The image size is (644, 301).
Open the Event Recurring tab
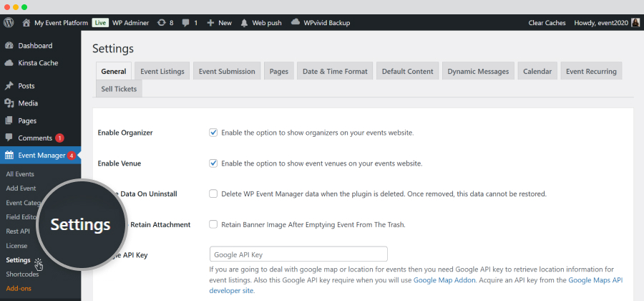point(592,71)
